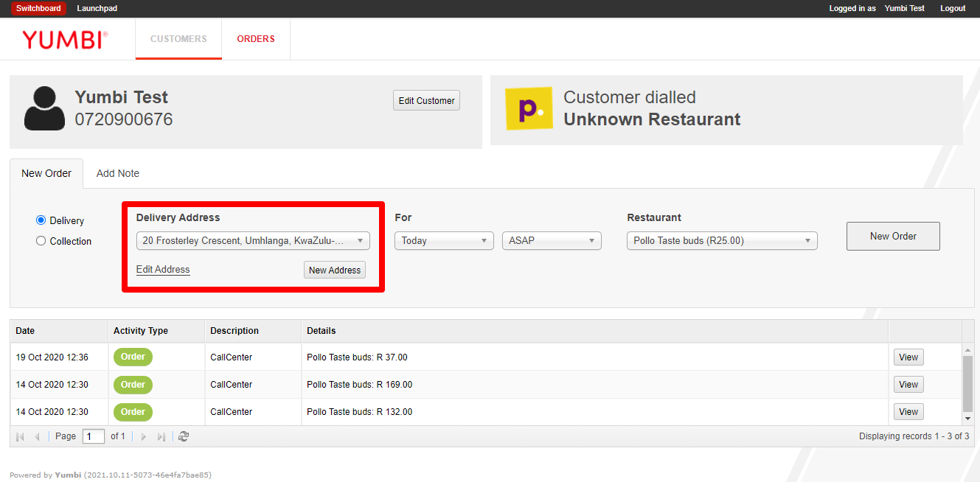Image resolution: width=980 pixels, height=482 pixels.
Task: Click Order badge for R 169.00 row
Action: point(133,384)
